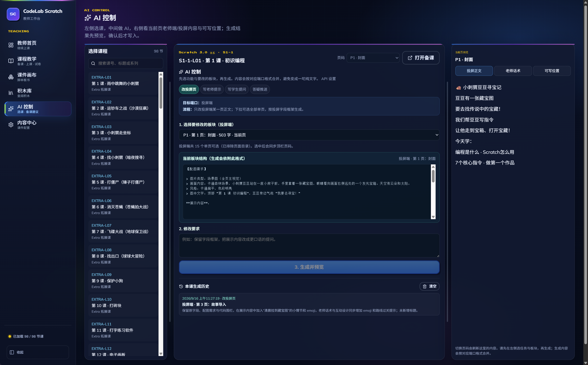Click the yellow status dot 已加载 98 / 98

10,336
